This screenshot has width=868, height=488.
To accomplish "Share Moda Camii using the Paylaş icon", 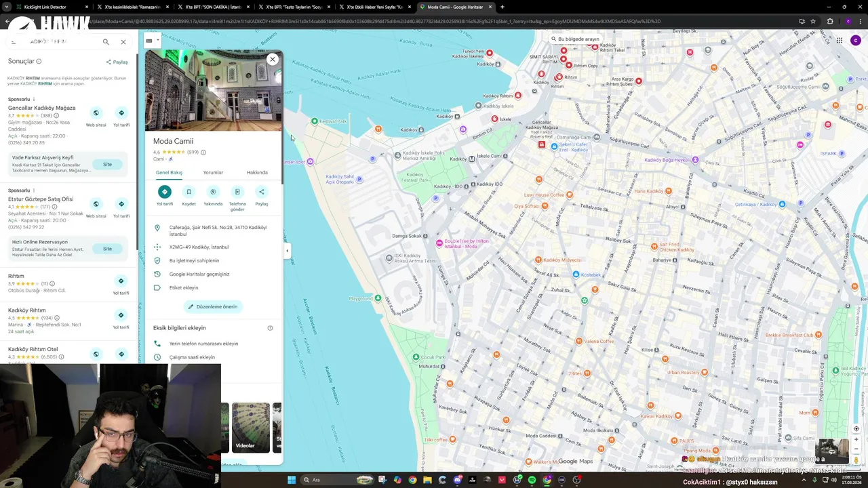I will coord(261,192).
